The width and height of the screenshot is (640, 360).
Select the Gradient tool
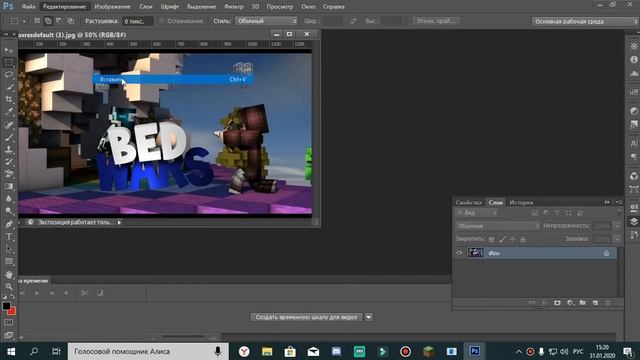coord(9,187)
